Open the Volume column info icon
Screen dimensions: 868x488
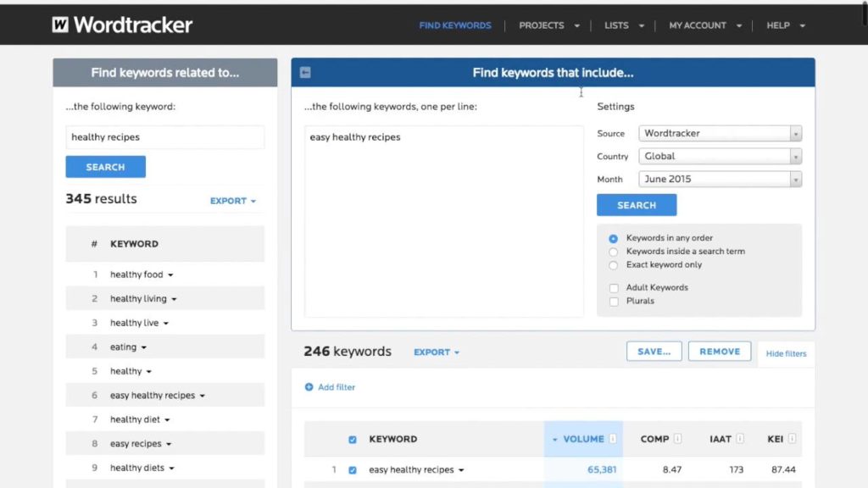pos(613,439)
